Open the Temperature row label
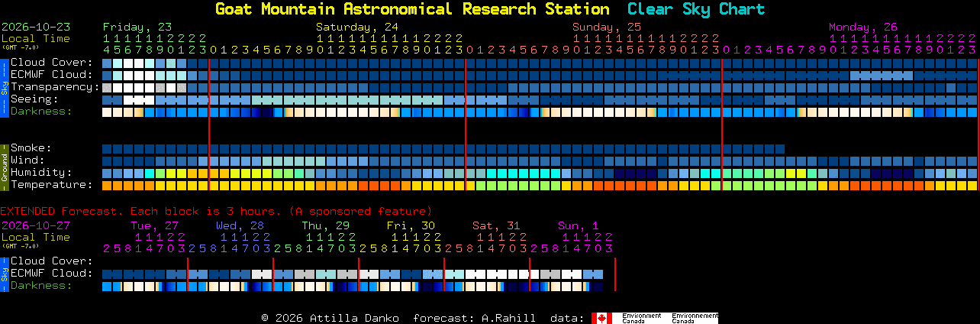Image resolution: width=980 pixels, height=324 pixels. [x=52, y=185]
